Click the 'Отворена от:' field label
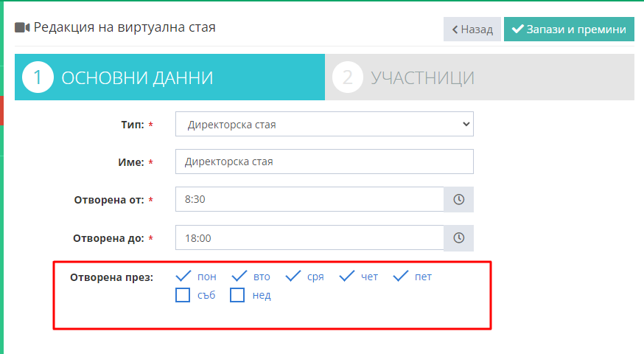This screenshot has width=644, height=354. tap(109, 200)
